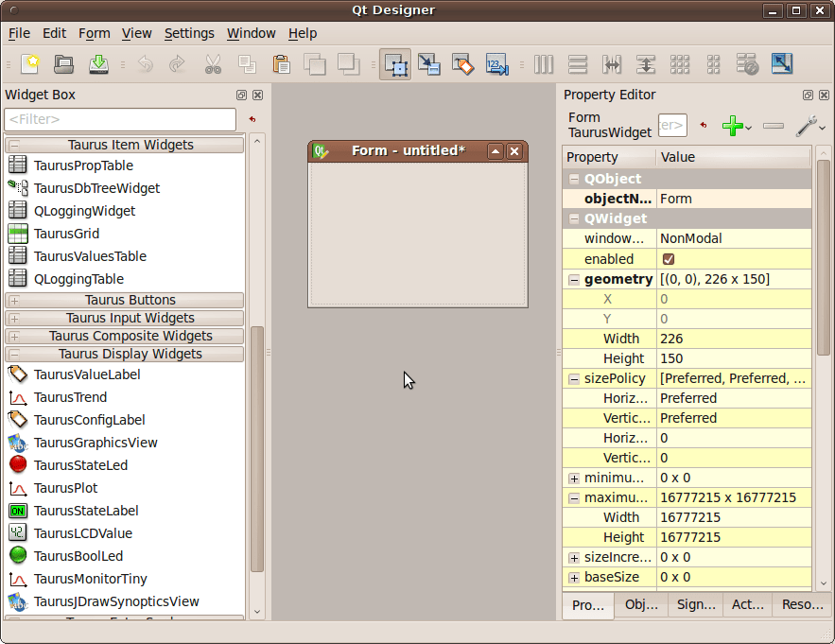Create a new form
Image resolution: width=835 pixels, height=644 pixels.
click(x=29, y=63)
